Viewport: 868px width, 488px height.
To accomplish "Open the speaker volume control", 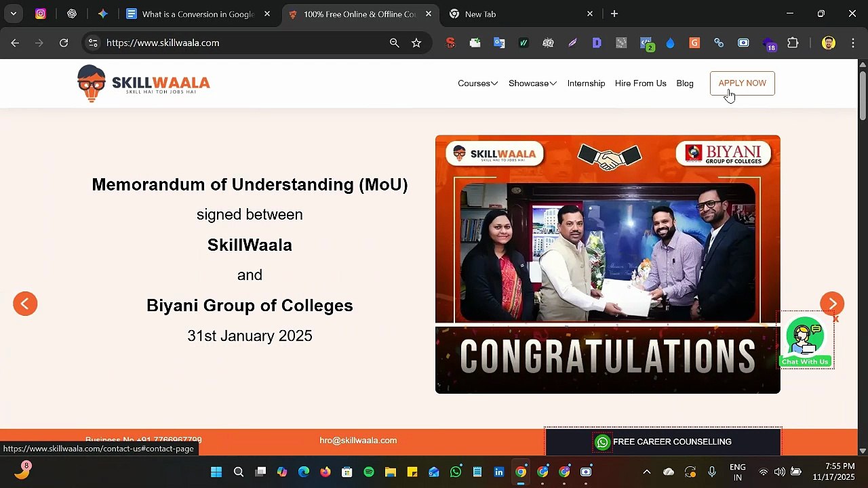I will (x=780, y=472).
